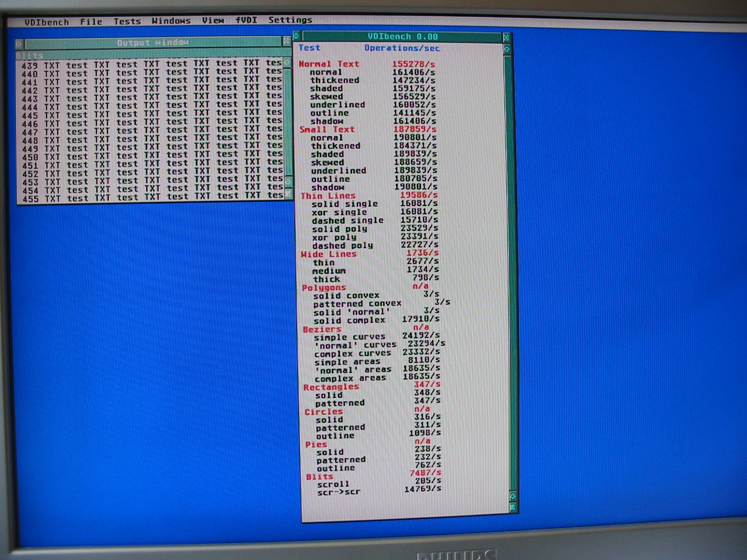This screenshot has width=747, height=560.
Task: Click scroll-down arrow in Output window
Action: (289, 181)
